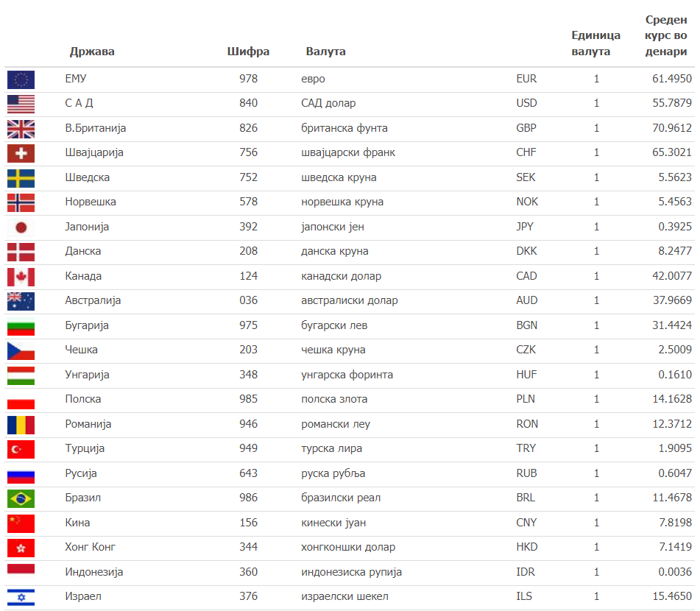This screenshot has height=611, width=700.
Task: Click the Држава column header
Action: (x=92, y=52)
